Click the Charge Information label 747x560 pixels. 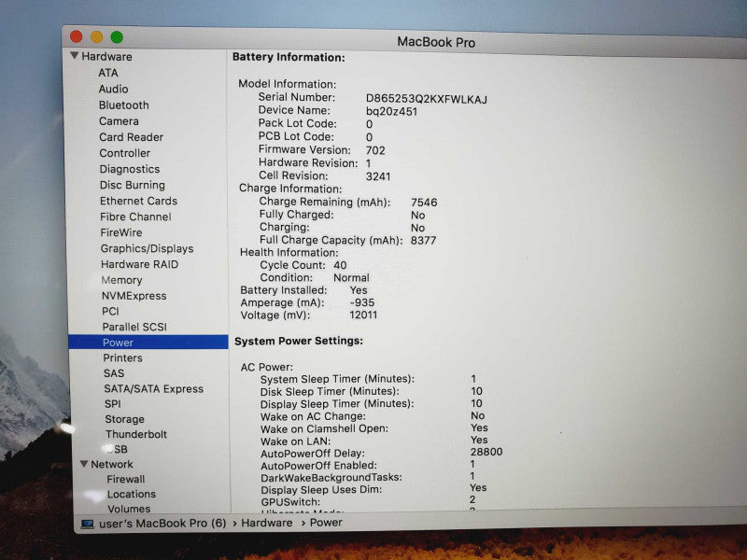pos(290,189)
